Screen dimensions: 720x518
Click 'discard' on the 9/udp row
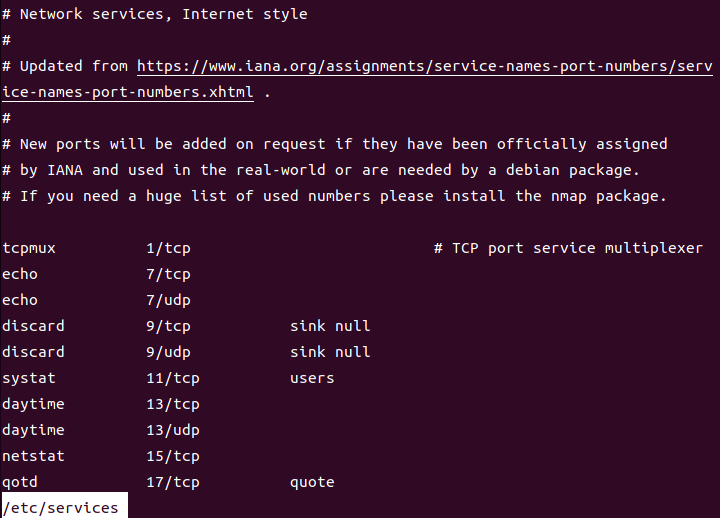tap(33, 352)
